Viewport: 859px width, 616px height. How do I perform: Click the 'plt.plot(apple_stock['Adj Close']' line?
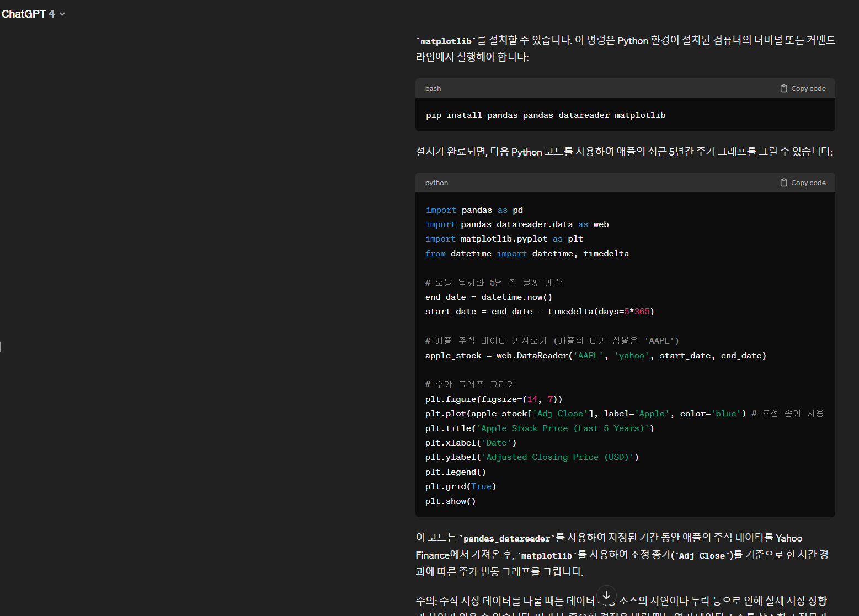pos(625,414)
